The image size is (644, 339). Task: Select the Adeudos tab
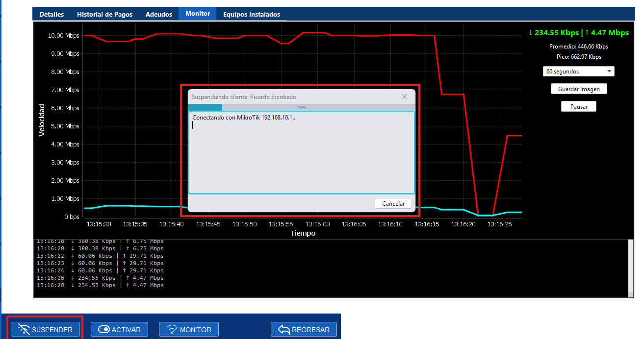159,14
